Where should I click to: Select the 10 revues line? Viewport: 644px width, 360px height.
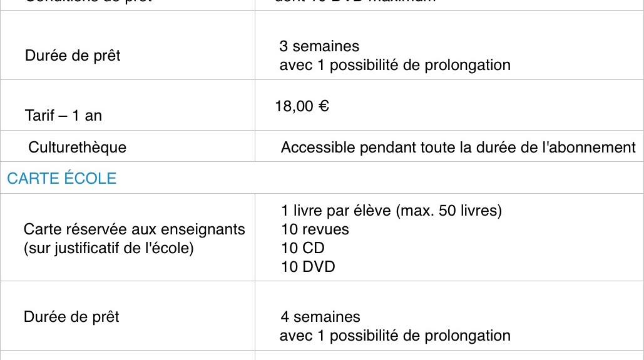coord(315,229)
